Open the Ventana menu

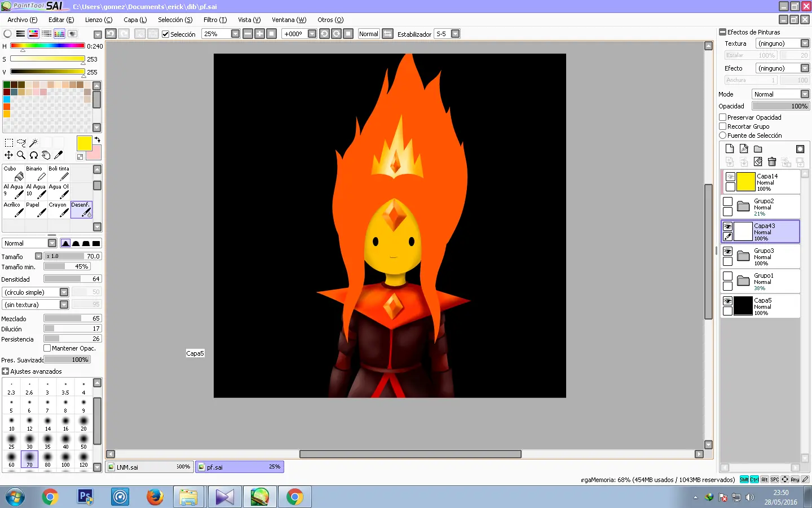coord(289,20)
